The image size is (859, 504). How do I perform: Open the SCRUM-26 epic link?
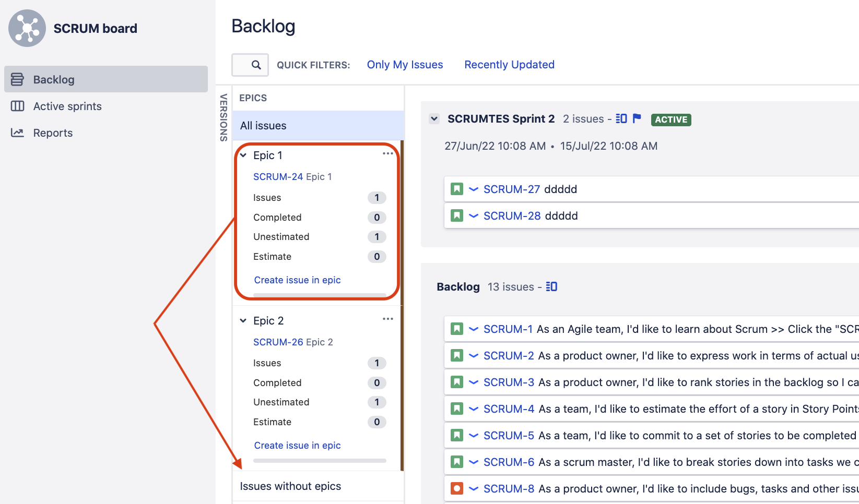[x=278, y=342]
